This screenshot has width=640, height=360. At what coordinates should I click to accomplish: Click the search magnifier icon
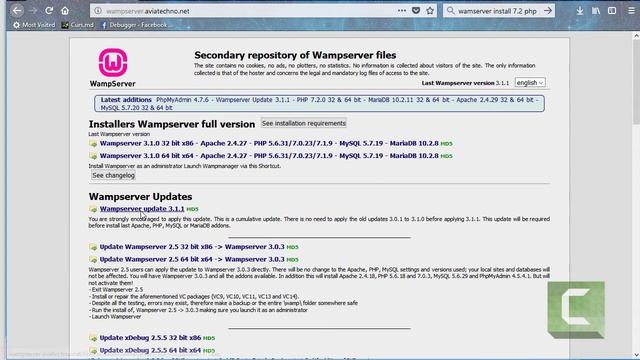click(x=451, y=11)
